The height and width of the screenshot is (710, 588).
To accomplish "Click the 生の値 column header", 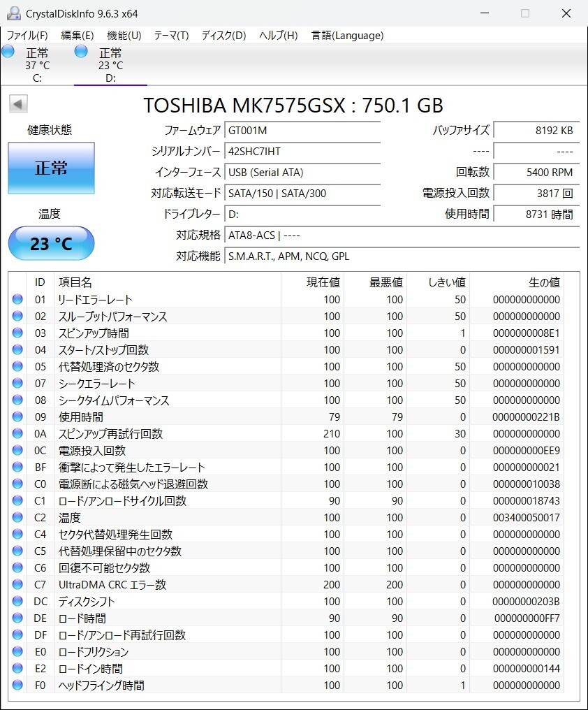I will 517,282.
